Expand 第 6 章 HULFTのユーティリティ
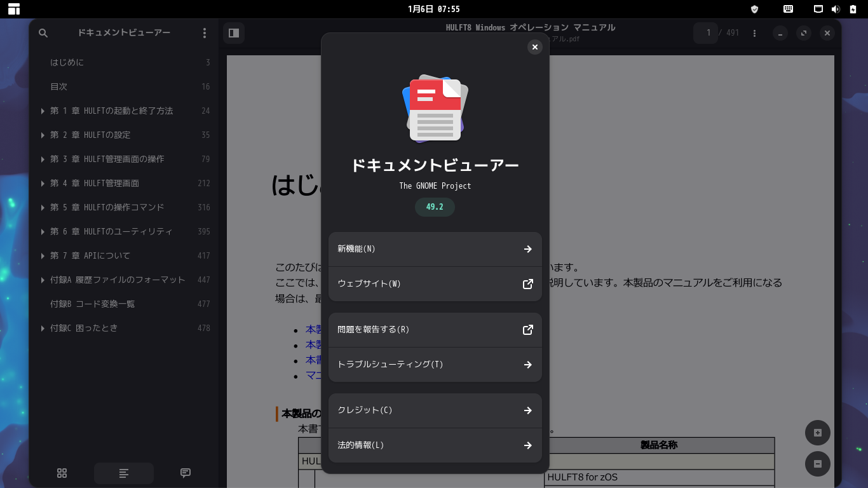Screen dimensions: 868x488 (x=43, y=232)
